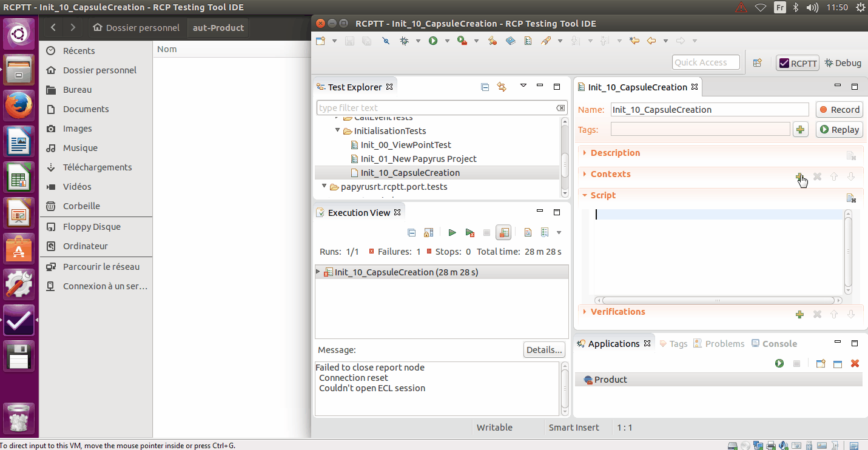Viewport: 868px width, 450px height.
Task: Click the Back navigation arrow icon
Action: coord(652,41)
